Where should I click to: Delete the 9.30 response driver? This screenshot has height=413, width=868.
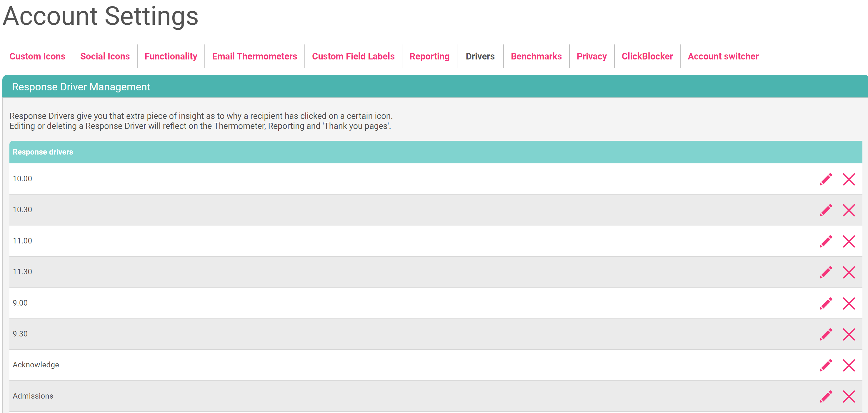coord(849,334)
